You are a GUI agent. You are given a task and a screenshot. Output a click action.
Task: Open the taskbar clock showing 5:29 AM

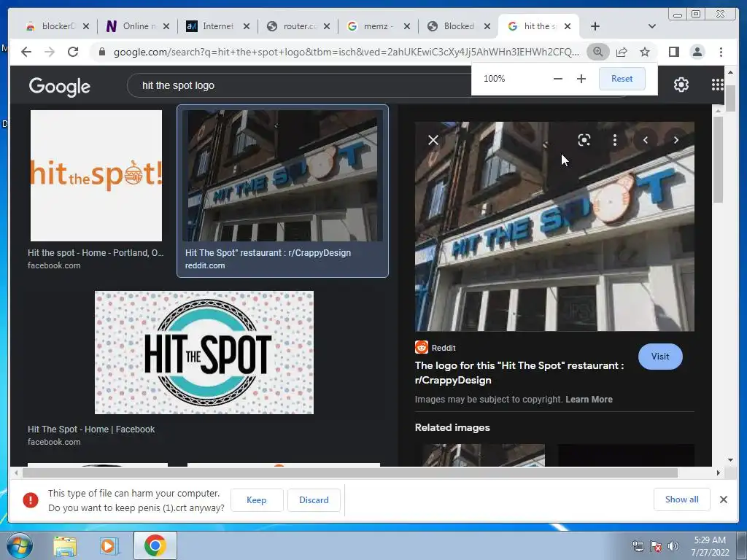[x=710, y=546]
